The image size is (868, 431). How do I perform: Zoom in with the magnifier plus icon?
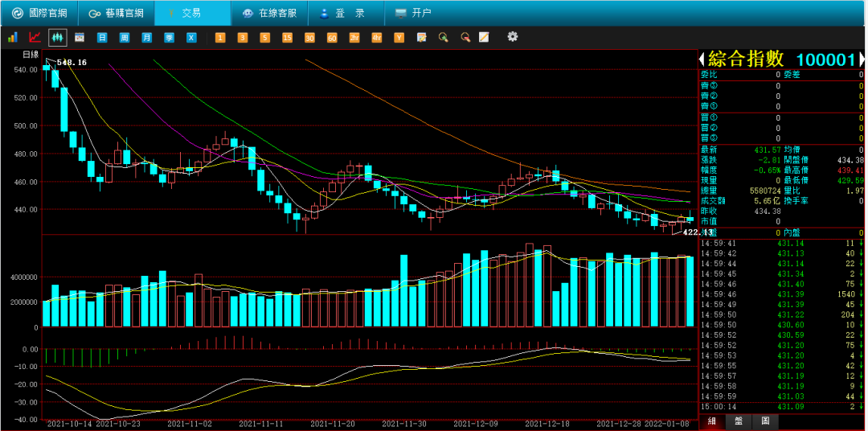(x=444, y=38)
